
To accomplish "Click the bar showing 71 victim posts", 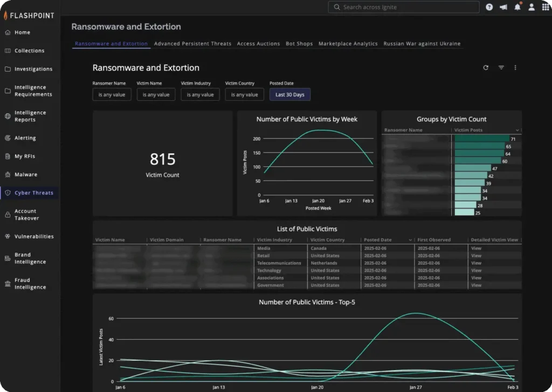I will pos(482,138).
